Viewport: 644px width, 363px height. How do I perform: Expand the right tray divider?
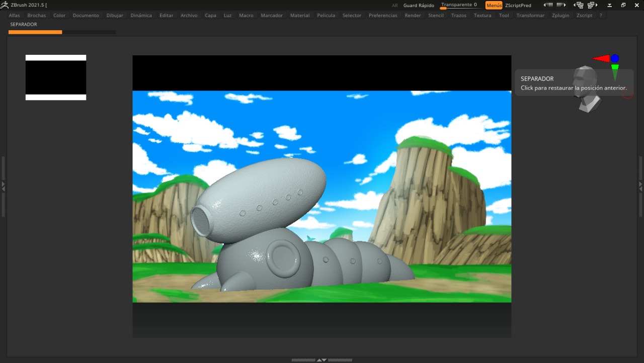click(640, 186)
